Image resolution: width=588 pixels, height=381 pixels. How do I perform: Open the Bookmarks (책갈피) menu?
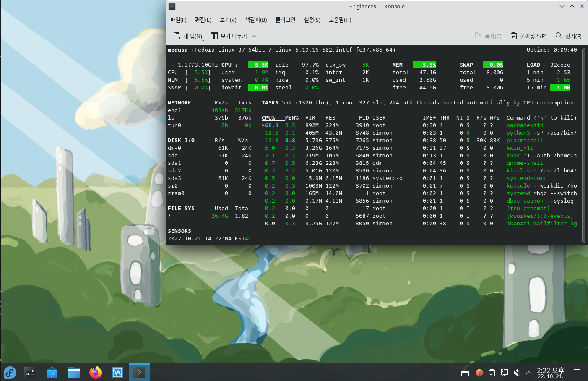[x=256, y=20]
